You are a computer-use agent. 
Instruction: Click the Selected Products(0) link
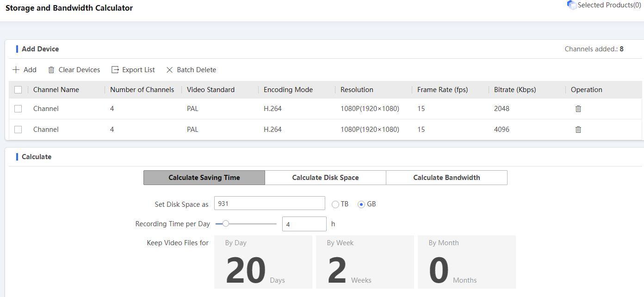[609, 5]
